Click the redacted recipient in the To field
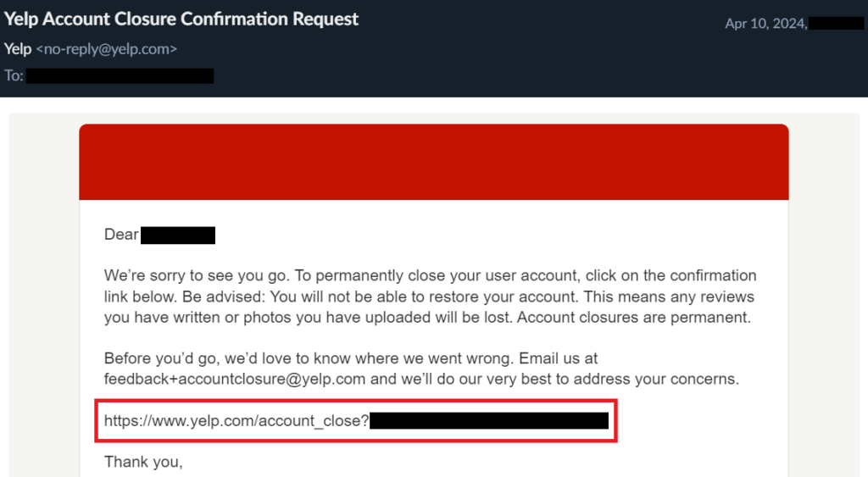Screen dimensions: 868x477 119,76
